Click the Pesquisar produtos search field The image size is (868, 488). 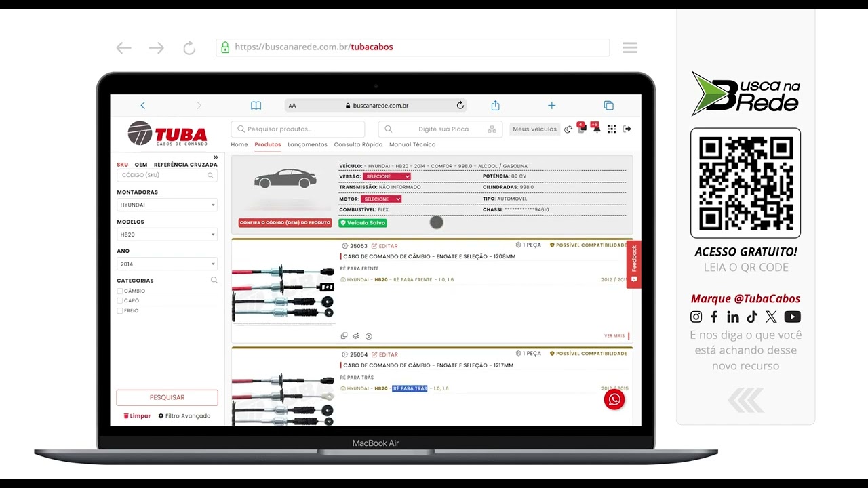298,129
